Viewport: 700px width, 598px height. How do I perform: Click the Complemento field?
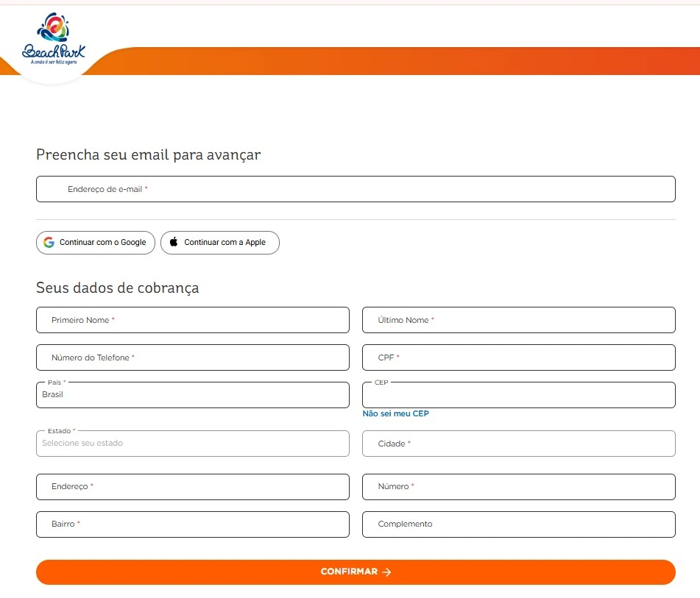518,524
